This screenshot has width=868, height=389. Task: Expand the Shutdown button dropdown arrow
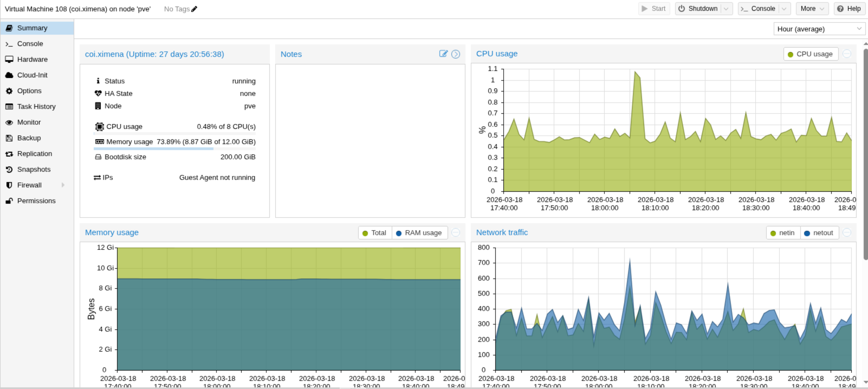pyautogui.click(x=727, y=8)
